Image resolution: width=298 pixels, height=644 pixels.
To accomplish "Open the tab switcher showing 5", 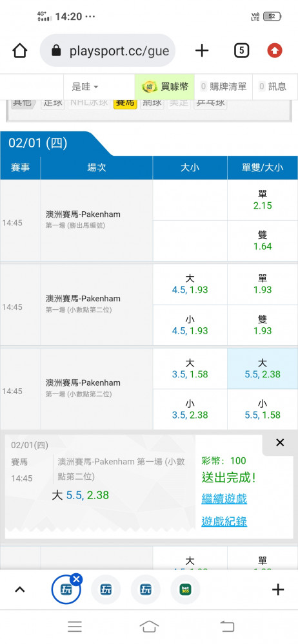I will [241, 51].
